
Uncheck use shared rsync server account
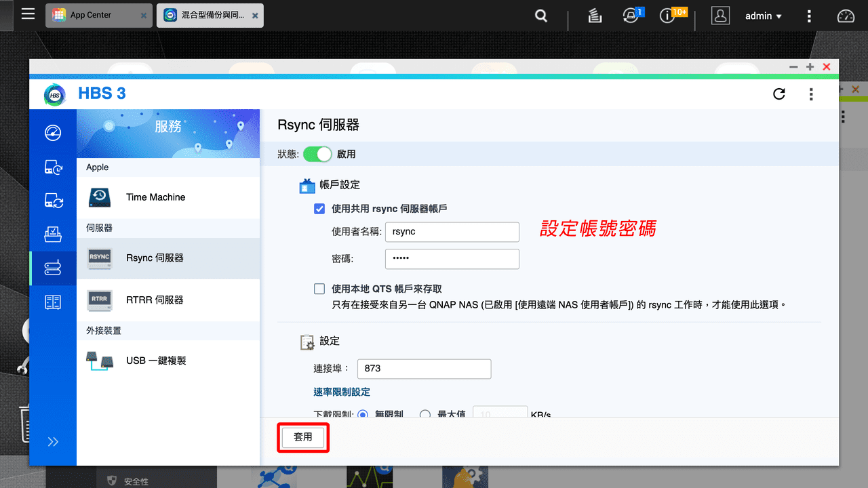tap(319, 209)
